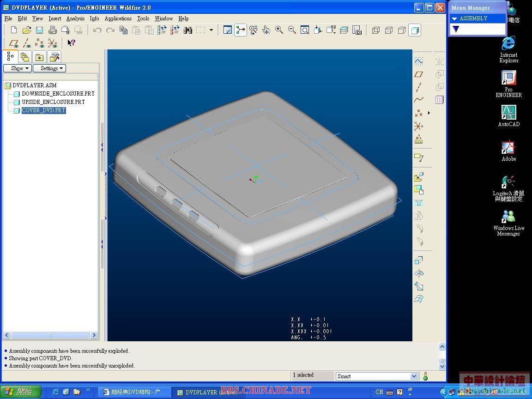Open the Settings dropdown in model tree
Screen dimensions: 532x399
[49, 68]
